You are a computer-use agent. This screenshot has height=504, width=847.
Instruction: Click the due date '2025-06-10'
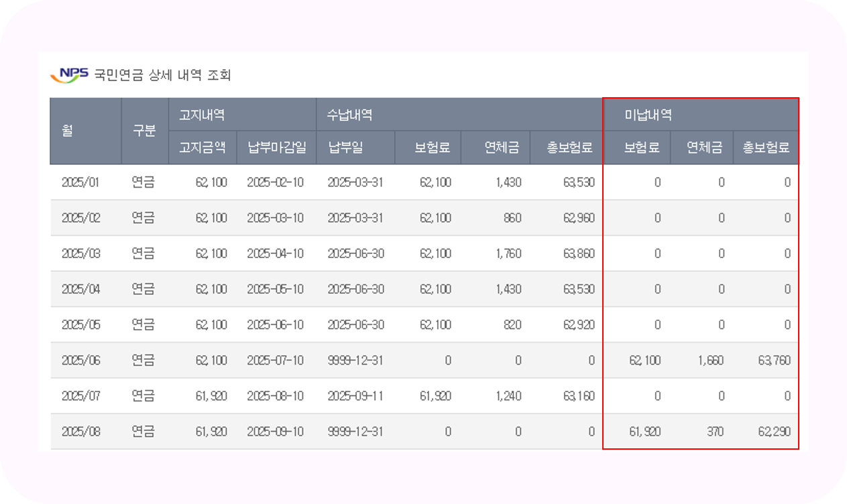pyautogui.click(x=276, y=324)
